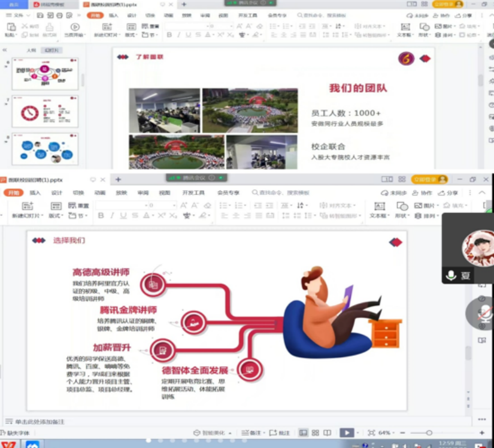Click search command box in the lower window

coord(281,193)
